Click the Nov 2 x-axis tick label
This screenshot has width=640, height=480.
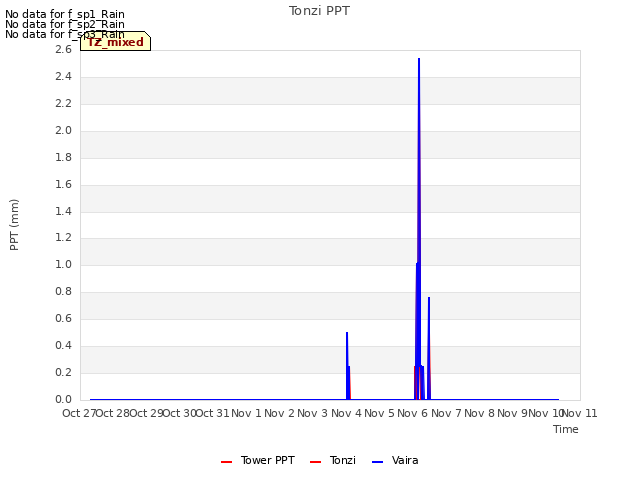pos(280,413)
